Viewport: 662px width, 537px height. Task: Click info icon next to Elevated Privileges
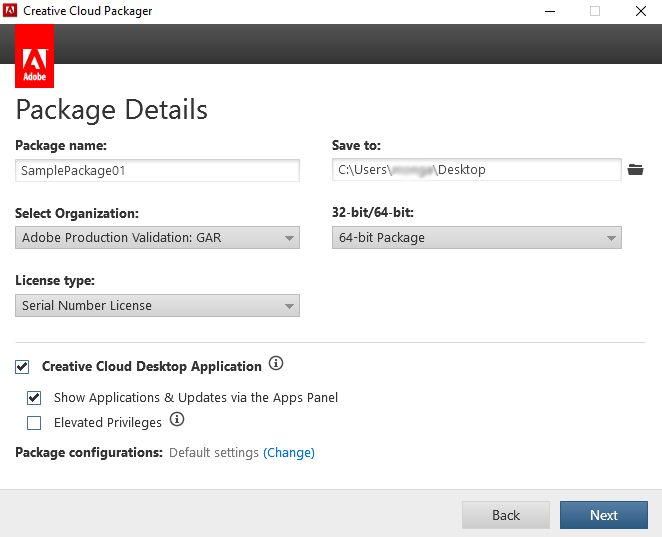[x=177, y=419]
